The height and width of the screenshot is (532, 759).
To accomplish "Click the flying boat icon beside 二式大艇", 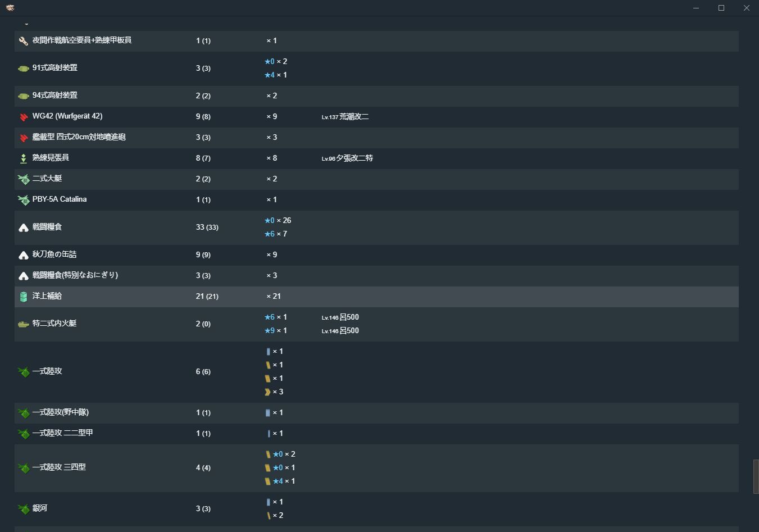I will [23, 179].
